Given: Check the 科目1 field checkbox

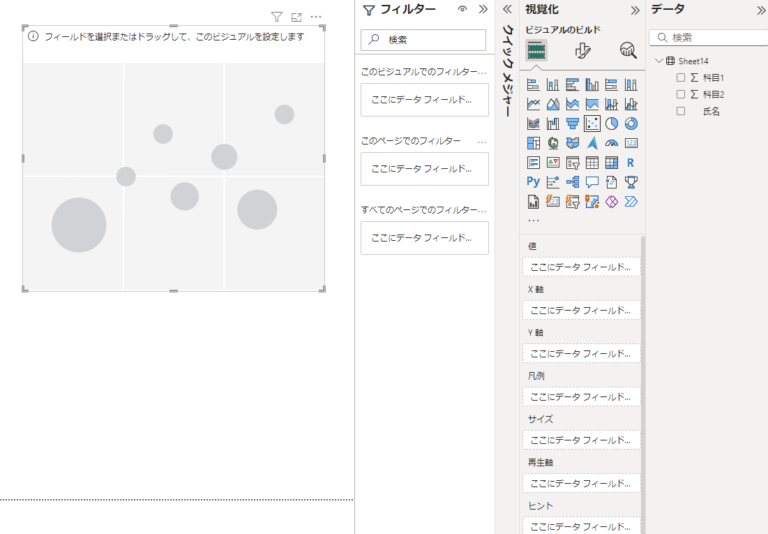Looking at the screenshot, I should pyautogui.click(x=681, y=77).
